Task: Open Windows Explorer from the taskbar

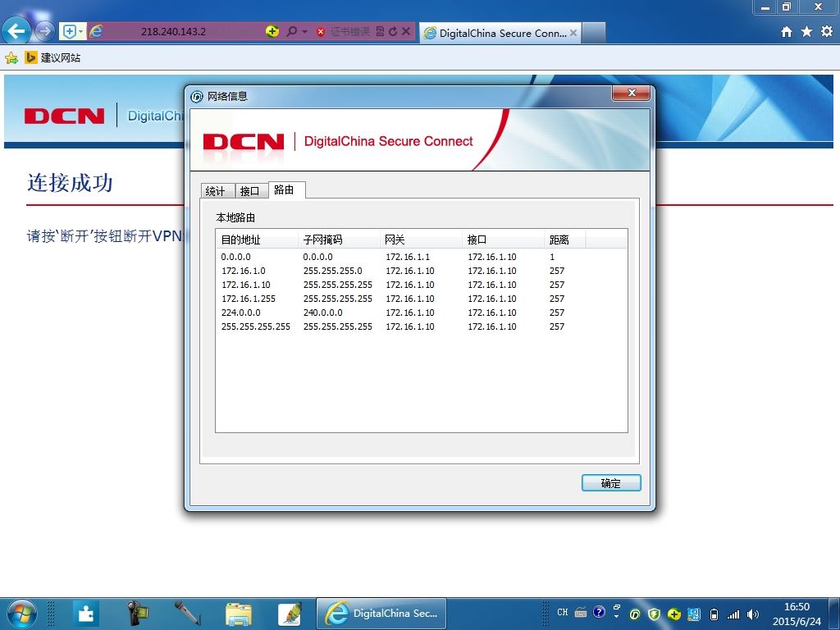Action: click(x=239, y=614)
